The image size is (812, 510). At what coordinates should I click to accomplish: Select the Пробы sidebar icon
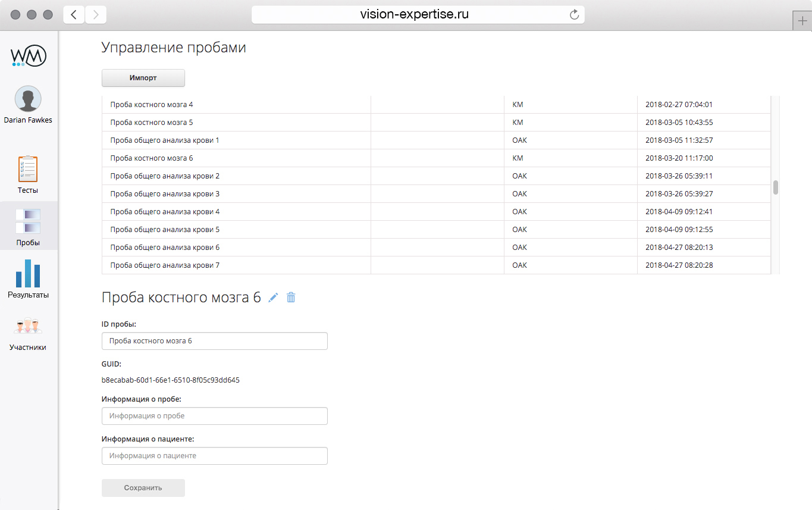click(x=28, y=221)
